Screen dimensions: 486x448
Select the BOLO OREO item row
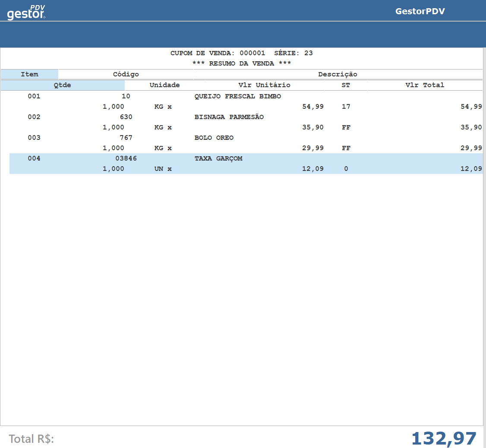[x=214, y=138]
